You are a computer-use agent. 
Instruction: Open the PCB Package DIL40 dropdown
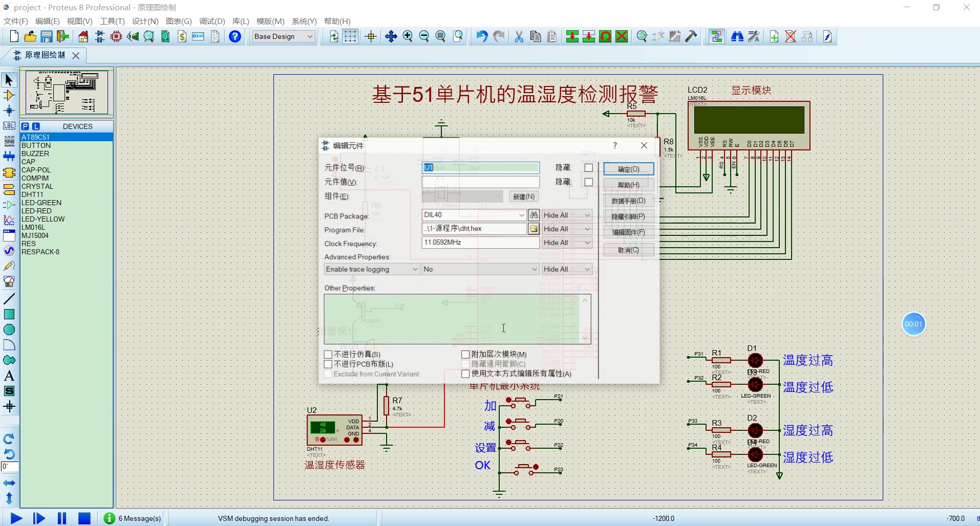click(x=521, y=215)
